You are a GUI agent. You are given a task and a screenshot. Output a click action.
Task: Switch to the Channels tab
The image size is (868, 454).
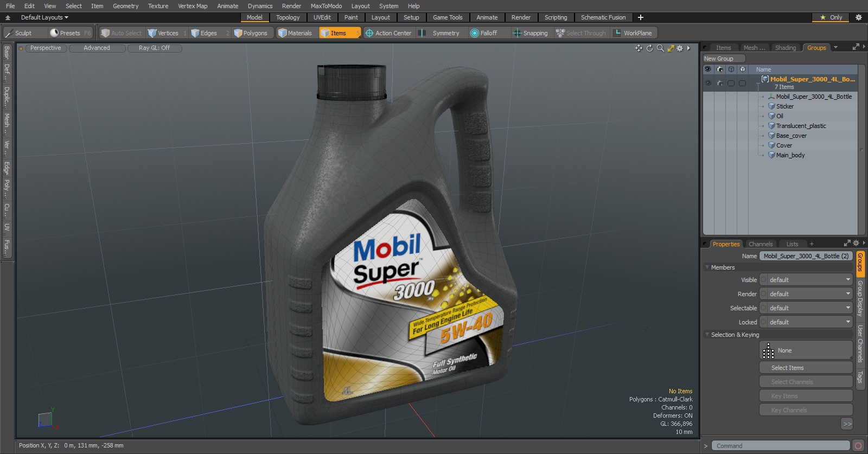(x=761, y=244)
